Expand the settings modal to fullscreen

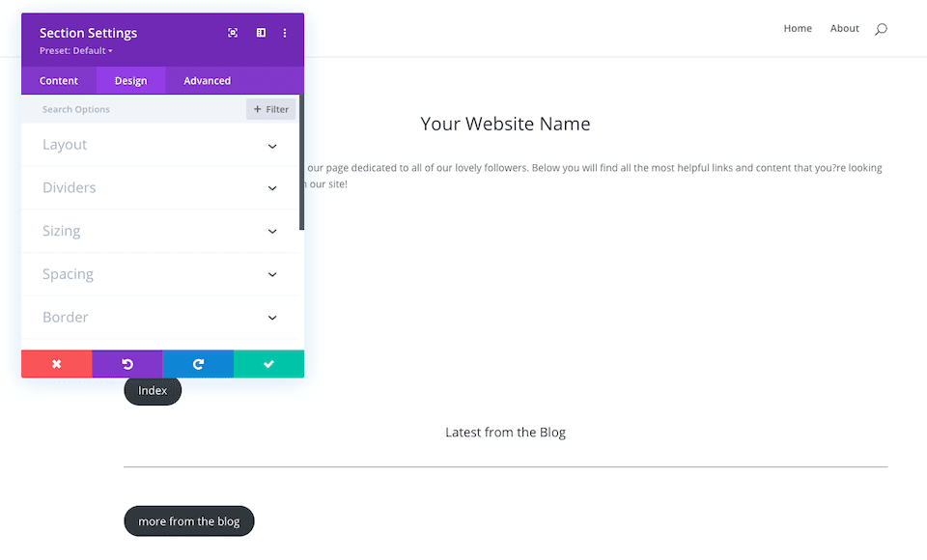point(233,32)
